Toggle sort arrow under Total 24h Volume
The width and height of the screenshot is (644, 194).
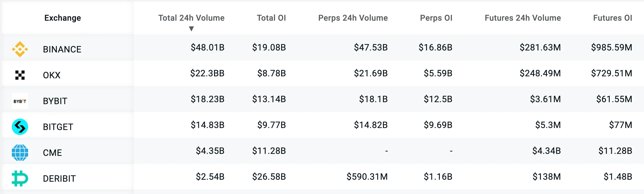(x=191, y=29)
